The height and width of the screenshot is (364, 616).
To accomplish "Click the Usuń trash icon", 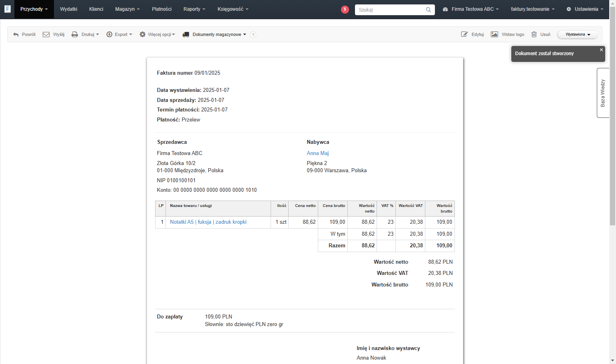I will coord(534,35).
